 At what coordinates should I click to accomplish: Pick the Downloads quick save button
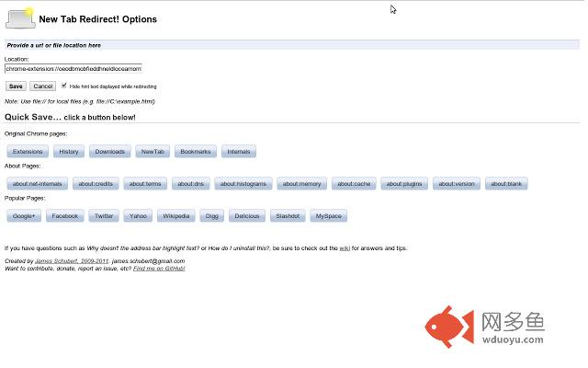(110, 152)
